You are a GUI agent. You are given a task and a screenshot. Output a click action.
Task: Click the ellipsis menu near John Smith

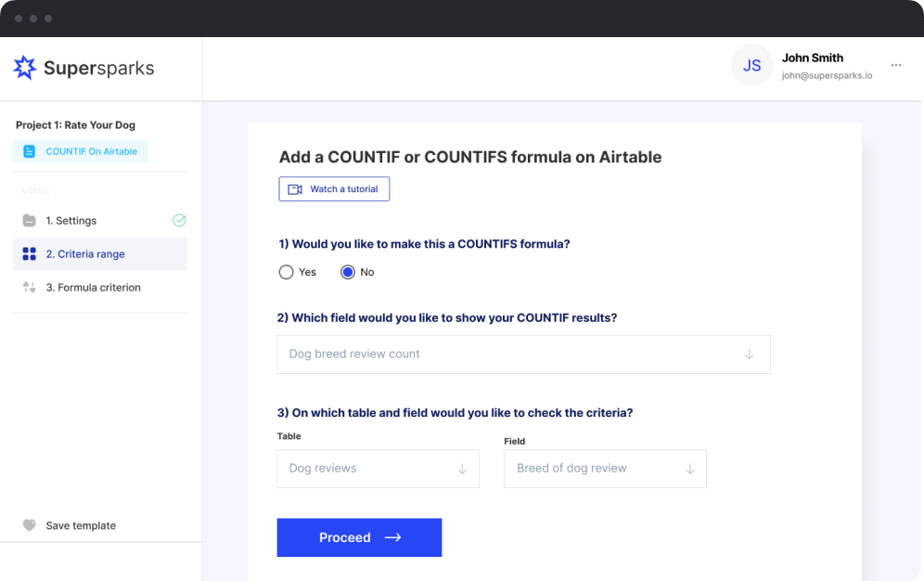coord(896,65)
